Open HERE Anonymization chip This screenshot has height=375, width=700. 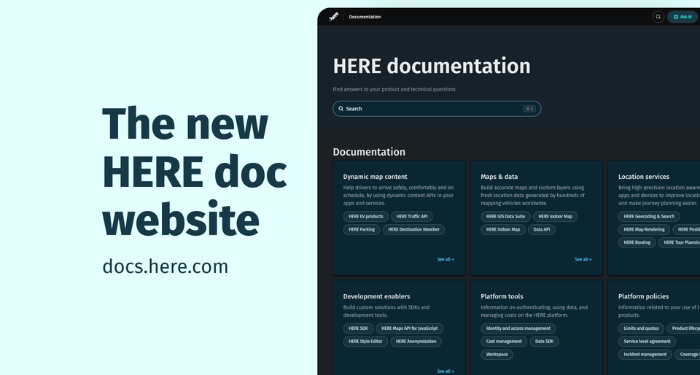point(416,342)
